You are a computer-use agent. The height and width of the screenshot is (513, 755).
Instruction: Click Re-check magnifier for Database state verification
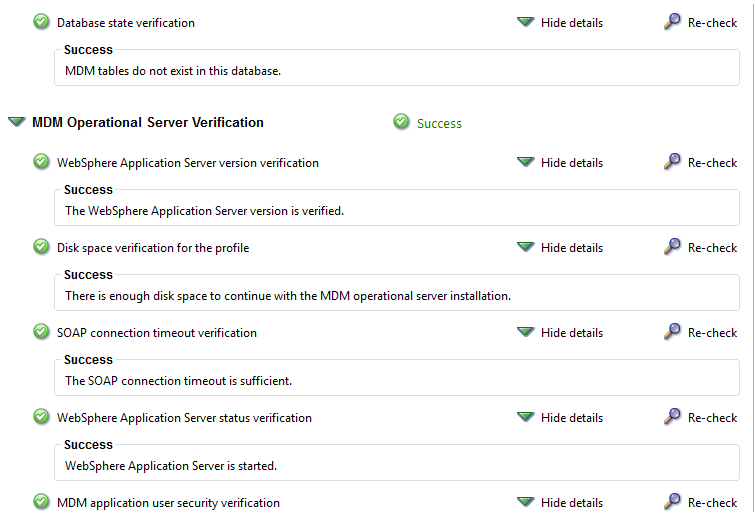coord(672,21)
